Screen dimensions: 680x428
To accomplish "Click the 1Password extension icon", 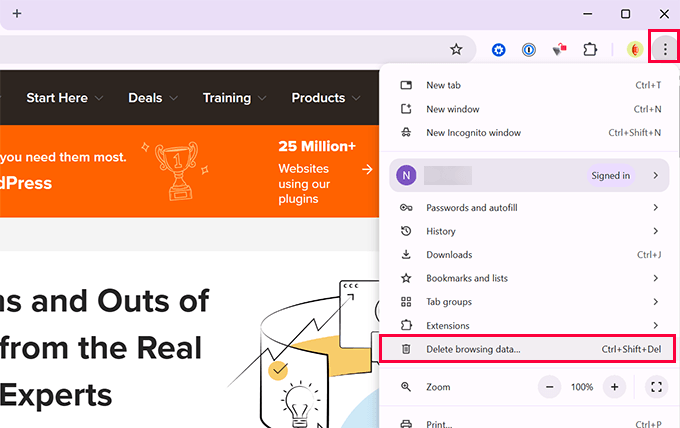I will click(529, 48).
